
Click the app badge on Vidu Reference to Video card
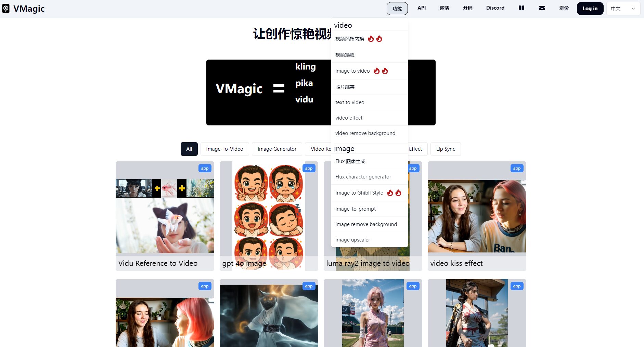pyautogui.click(x=205, y=168)
